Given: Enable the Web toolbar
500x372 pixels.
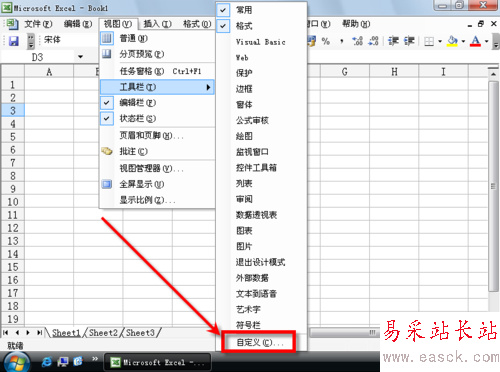Looking at the screenshot, I should [261, 58].
